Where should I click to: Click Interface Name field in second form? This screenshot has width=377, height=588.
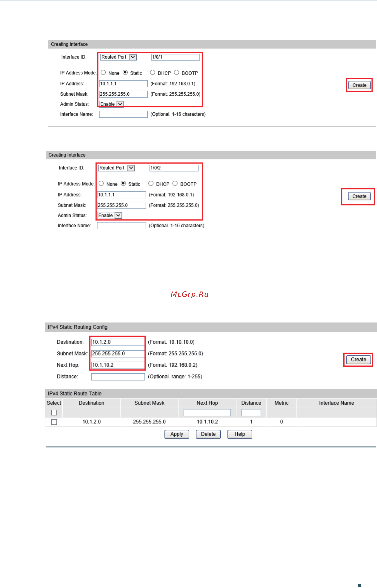coord(121,226)
